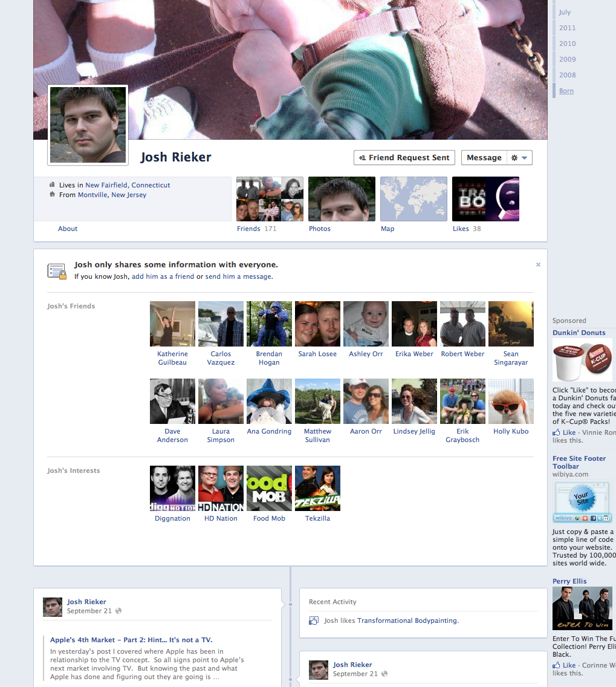The height and width of the screenshot is (687, 616).
Task: Open the Diggnation interest page icon
Action: pyautogui.click(x=172, y=489)
